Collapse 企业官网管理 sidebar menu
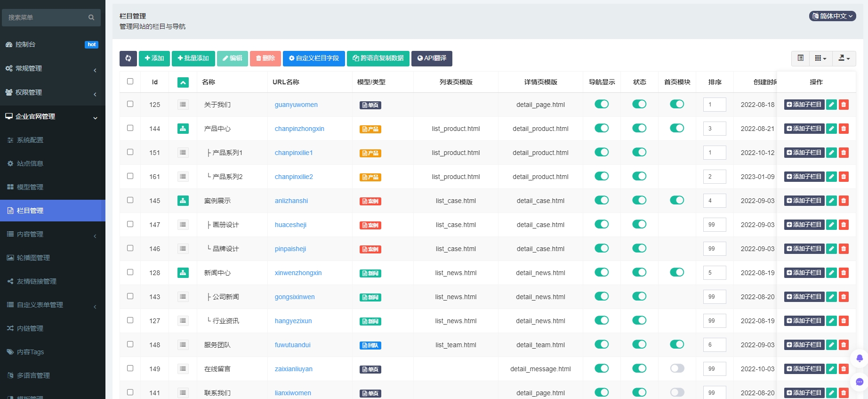This screenshot has width=868, height=399. tap(53, 117)
